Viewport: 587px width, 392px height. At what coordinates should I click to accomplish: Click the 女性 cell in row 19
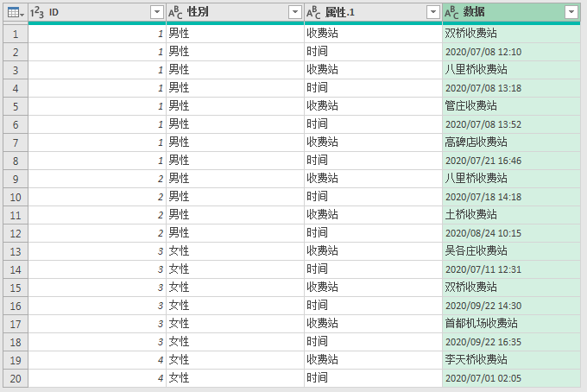(x=235, y=360)
